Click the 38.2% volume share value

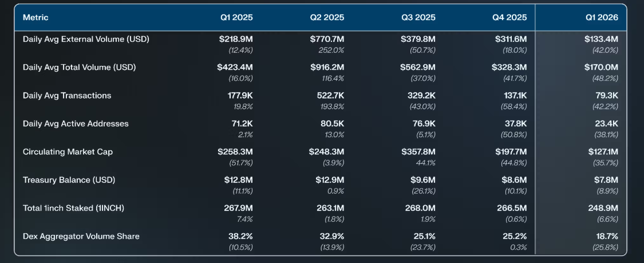[240, 236]
